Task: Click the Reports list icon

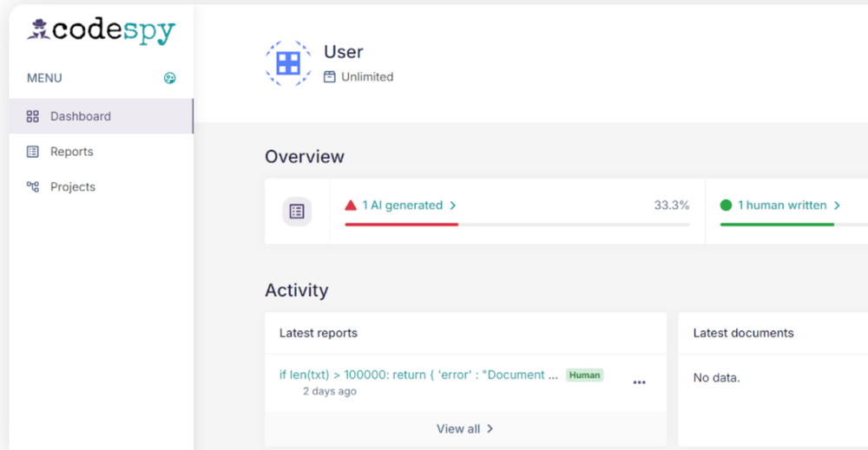Action: (33, 152)
